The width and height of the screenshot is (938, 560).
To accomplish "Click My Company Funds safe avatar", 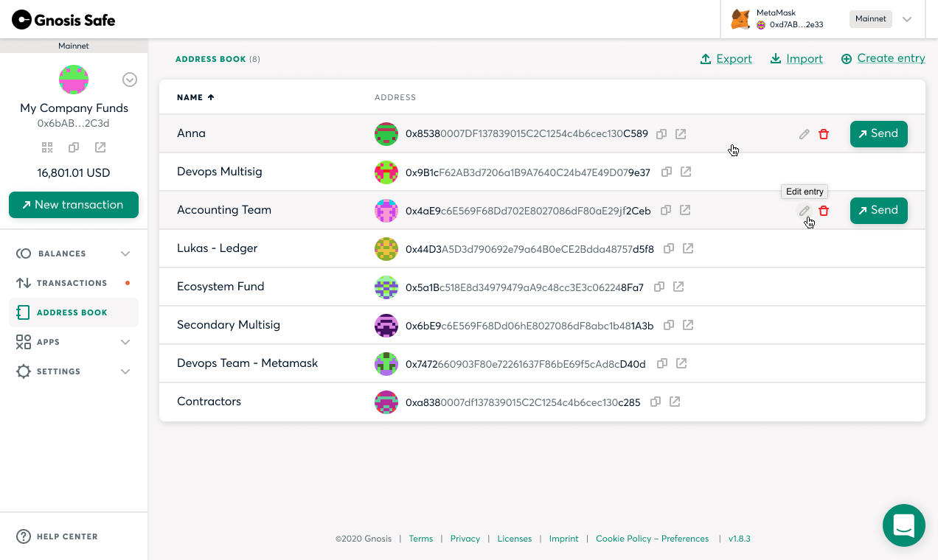I will (x=74, y=80).
